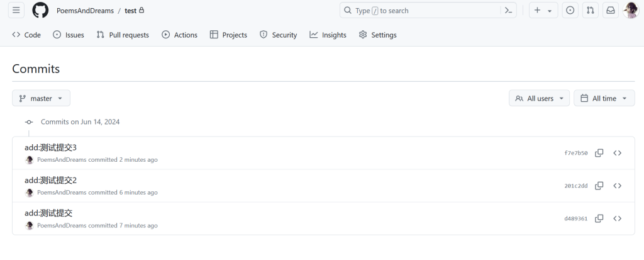Image resolution: width=644 pixels, height=260 pixels.
Task: Browse repository at commit f7e7b50
Action: pyautogui.click(x=618, y=153)
